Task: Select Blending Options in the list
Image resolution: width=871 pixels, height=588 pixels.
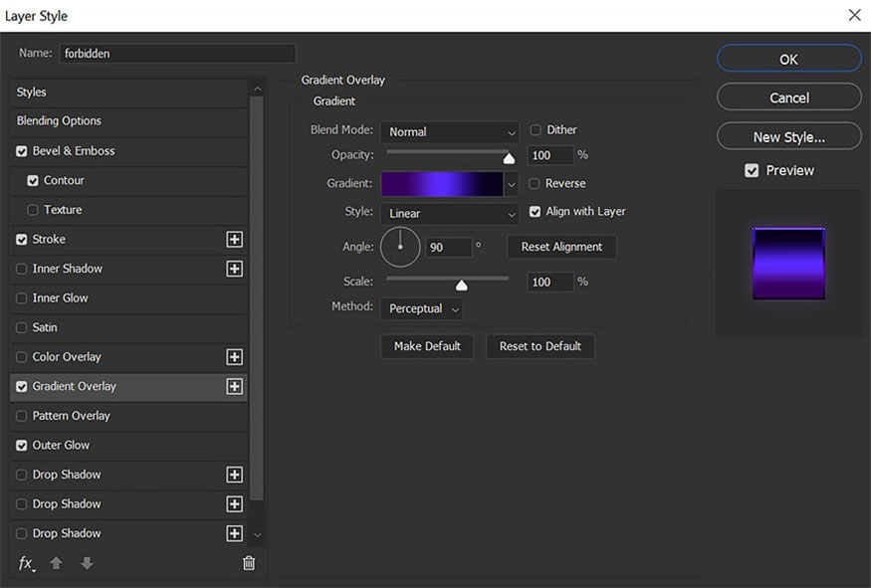Action: [60, 121]
